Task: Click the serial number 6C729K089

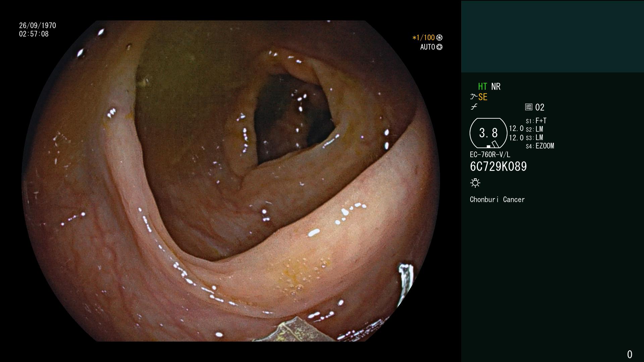Action: point(498,167)
